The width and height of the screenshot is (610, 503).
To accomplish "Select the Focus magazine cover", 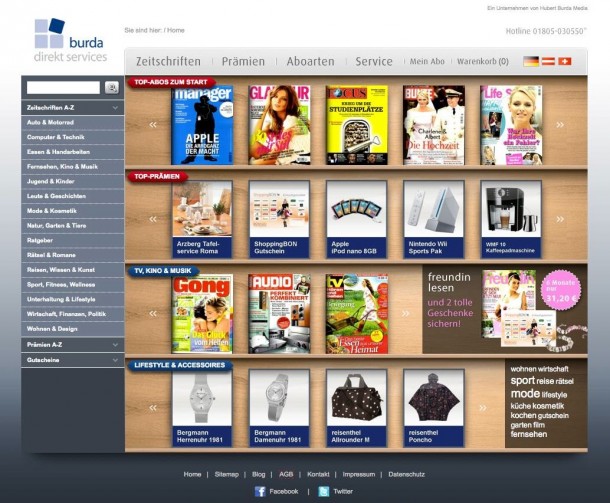I will point(357,125).
